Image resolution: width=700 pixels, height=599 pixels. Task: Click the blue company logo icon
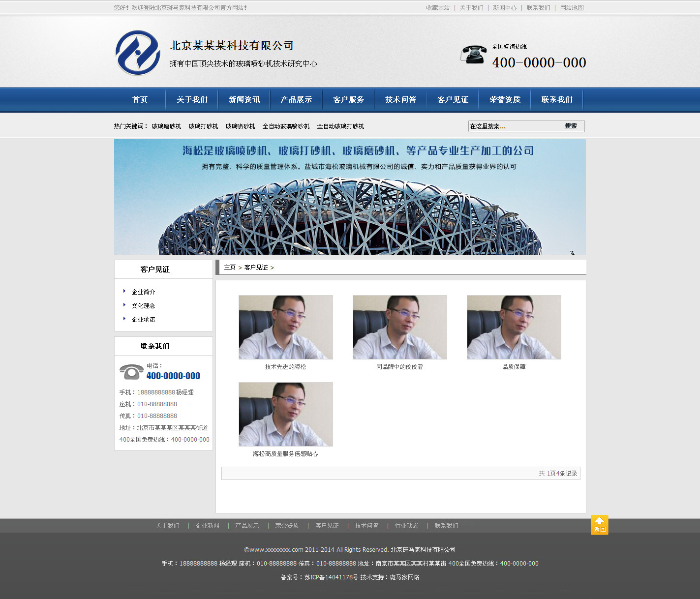point(138,53)
